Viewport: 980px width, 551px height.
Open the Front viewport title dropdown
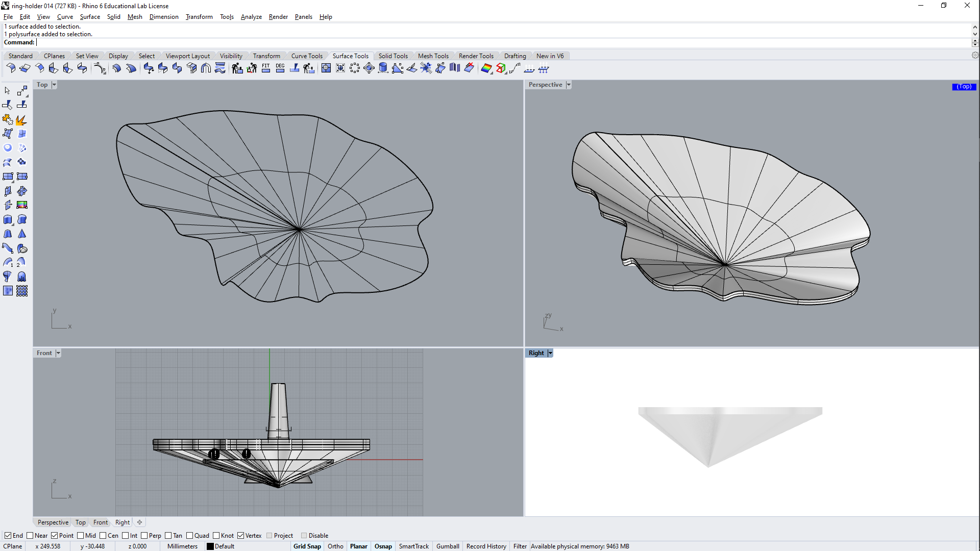point(58,353)
